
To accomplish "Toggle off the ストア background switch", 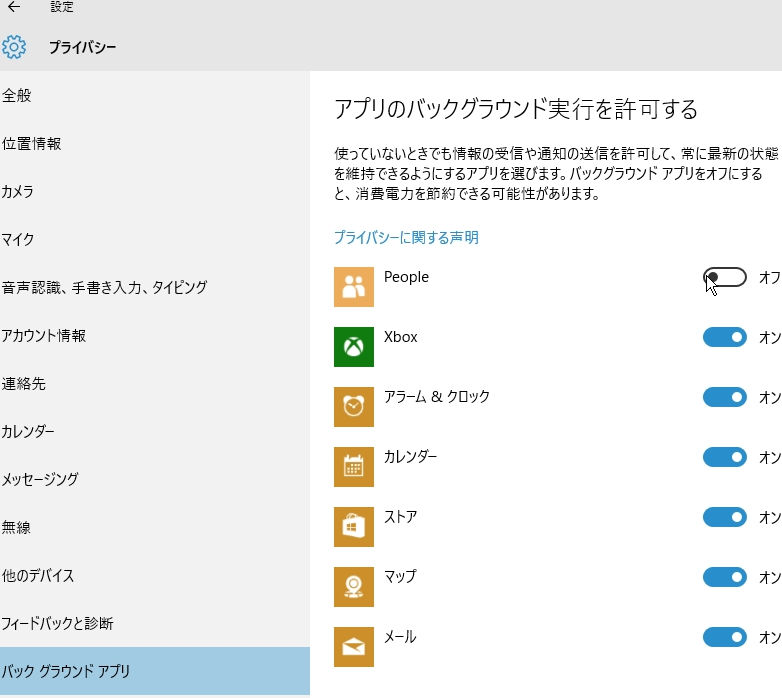I will click(x=725, y=517).
